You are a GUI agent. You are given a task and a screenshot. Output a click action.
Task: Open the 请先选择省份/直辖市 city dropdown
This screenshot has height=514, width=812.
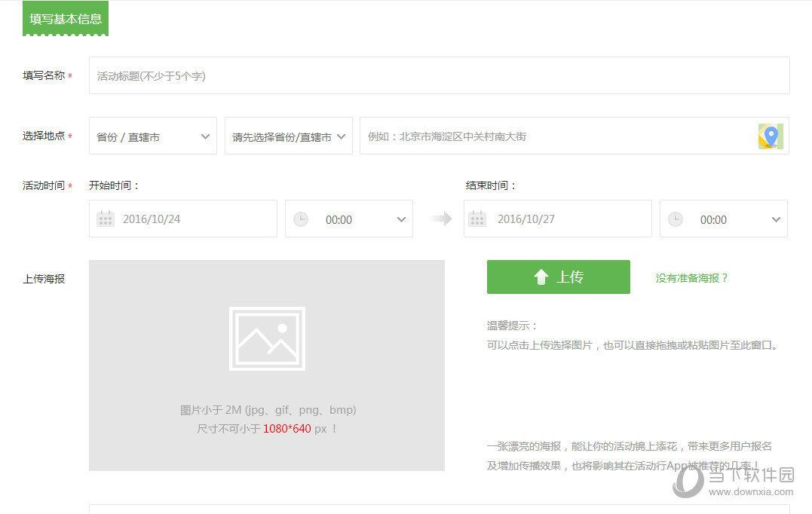coord(288,136)
